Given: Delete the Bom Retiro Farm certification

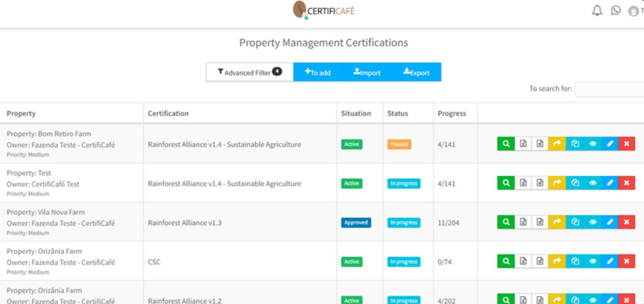Looking at the screenshot, I should click(627, 144).
